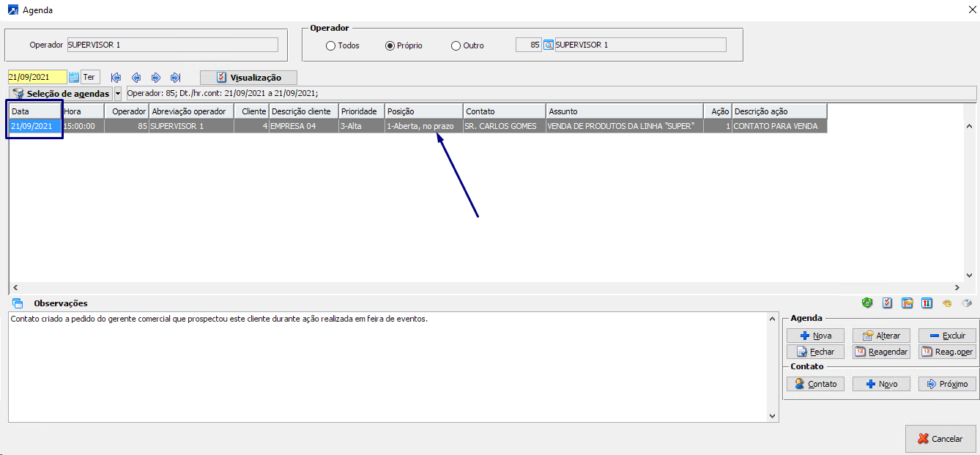Open the color palette icon

(947, 303)
